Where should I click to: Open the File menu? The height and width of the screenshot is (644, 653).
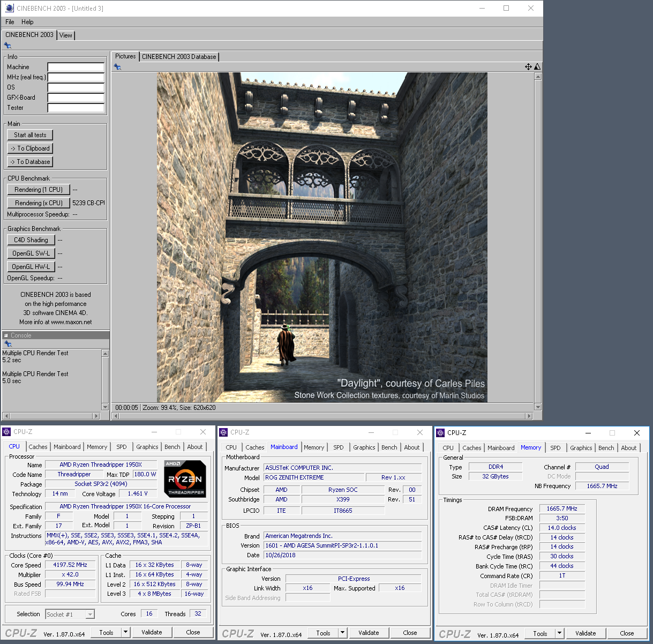pyautogui.click(x=10, y=22)
